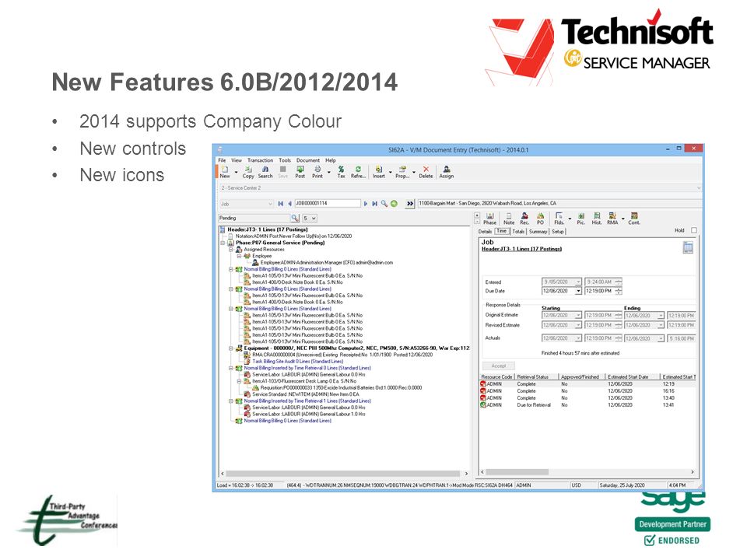Switch to the Summary tab
The width and height of the screenshot is (747, 560).
(x=538, y=232)
